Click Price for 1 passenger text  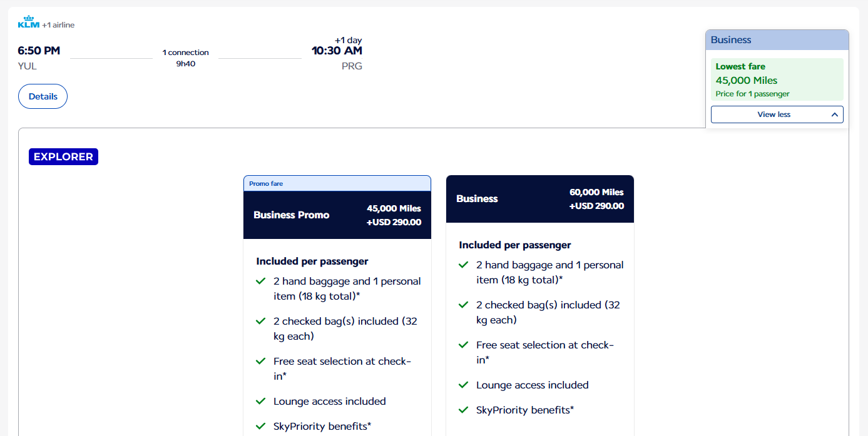(x=753, y=94)
